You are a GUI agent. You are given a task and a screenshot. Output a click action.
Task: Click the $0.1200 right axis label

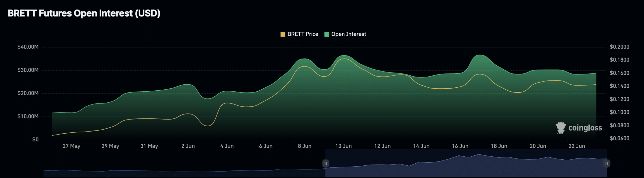619,99
